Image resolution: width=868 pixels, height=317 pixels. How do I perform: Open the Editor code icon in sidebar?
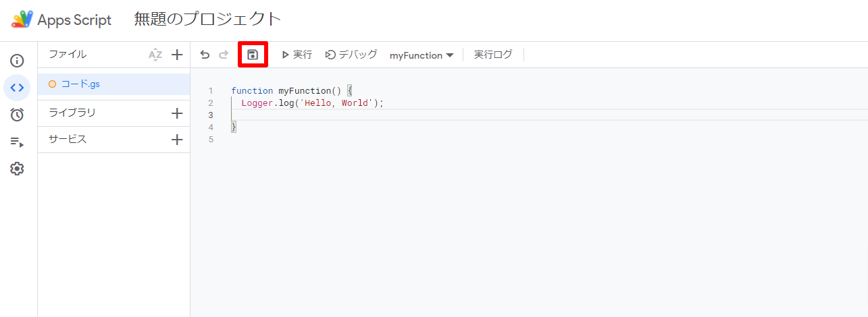click(x=17, y=88)
